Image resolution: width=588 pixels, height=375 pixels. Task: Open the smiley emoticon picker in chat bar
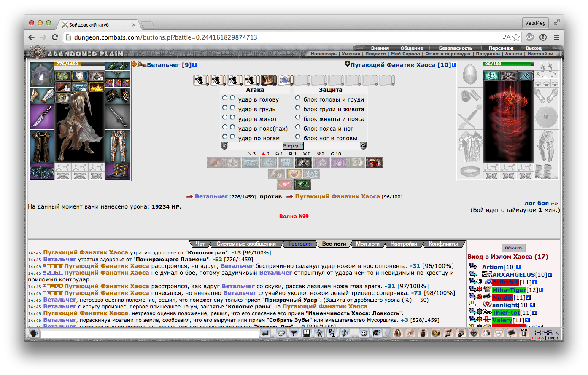(x=364, y=333)
